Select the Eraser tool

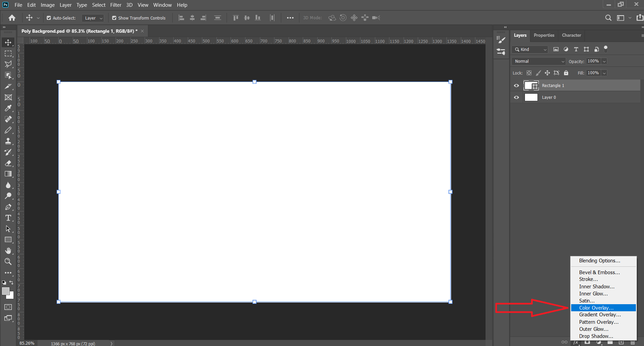8,163
